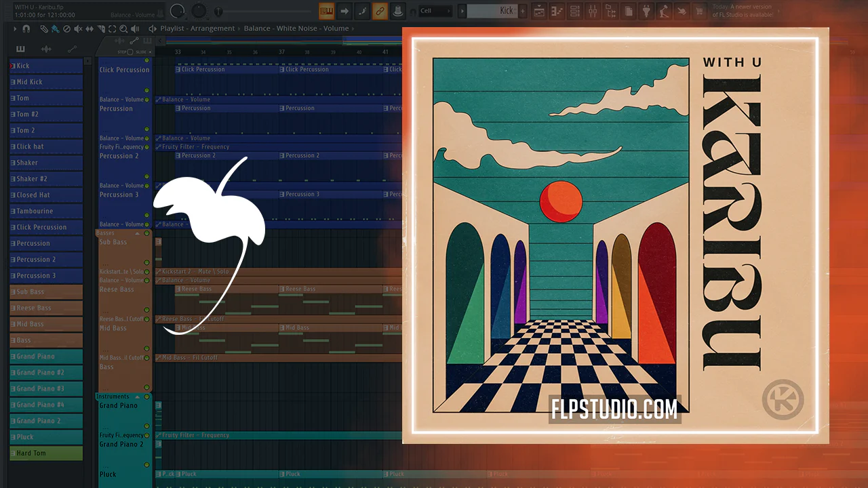The height and width of the screenshot is (488, 868).
Task: Mute the Percussion 2 track
Action: pyautogui.click(x=146, y=177)
